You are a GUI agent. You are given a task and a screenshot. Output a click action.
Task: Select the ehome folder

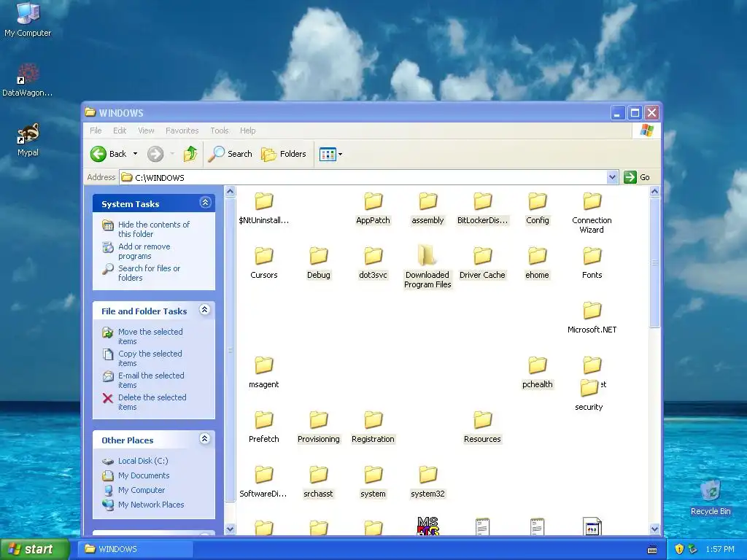[538, 263]
